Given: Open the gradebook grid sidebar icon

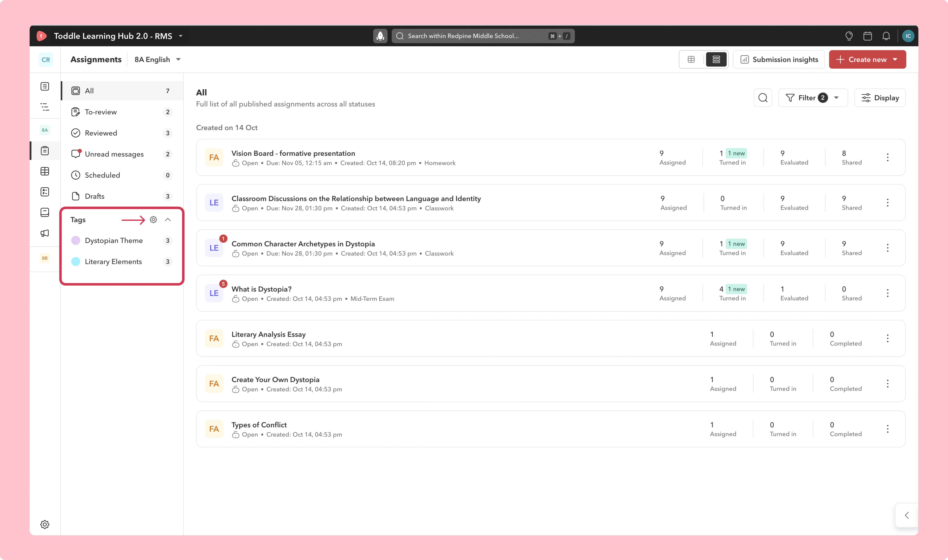Looking at the screenshot, I should point(45,171).
